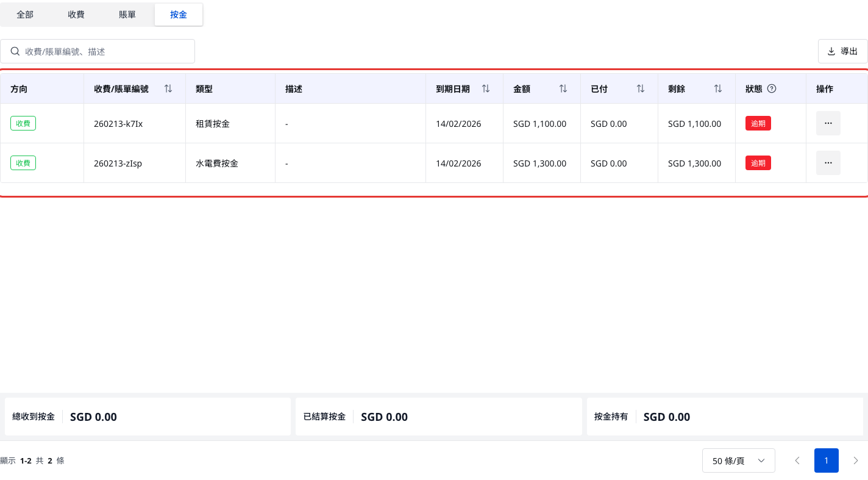Viewport: 868px width, 480px height.
Task: Click the 操作 column header
Action: (825, 89)
